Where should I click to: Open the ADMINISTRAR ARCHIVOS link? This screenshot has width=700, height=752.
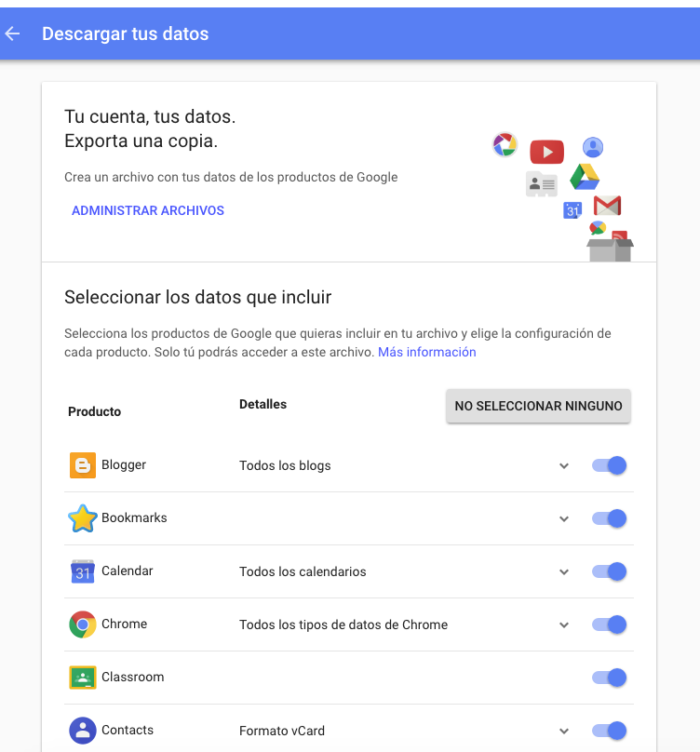pyautogui.click(x=148, y=210)
